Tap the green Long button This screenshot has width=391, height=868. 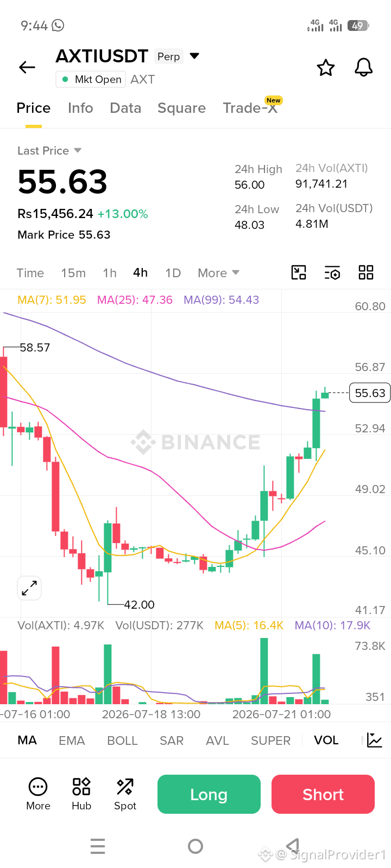209,794
